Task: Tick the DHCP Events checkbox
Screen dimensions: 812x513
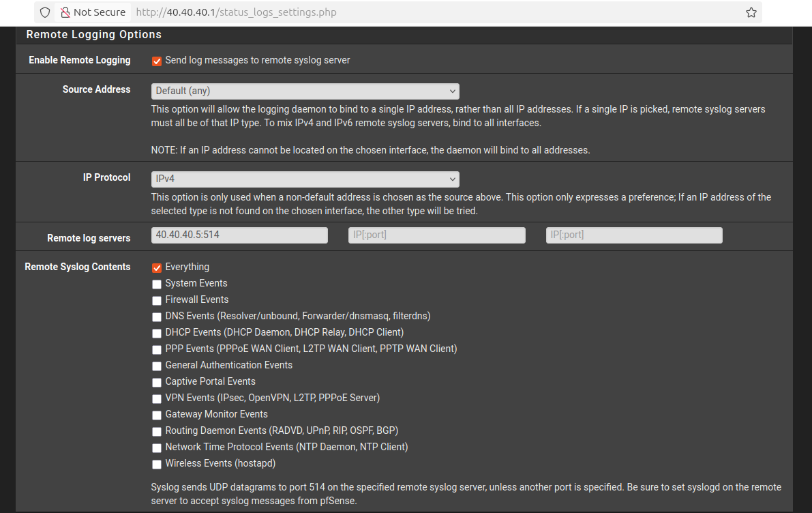Action: click(157, 333)
